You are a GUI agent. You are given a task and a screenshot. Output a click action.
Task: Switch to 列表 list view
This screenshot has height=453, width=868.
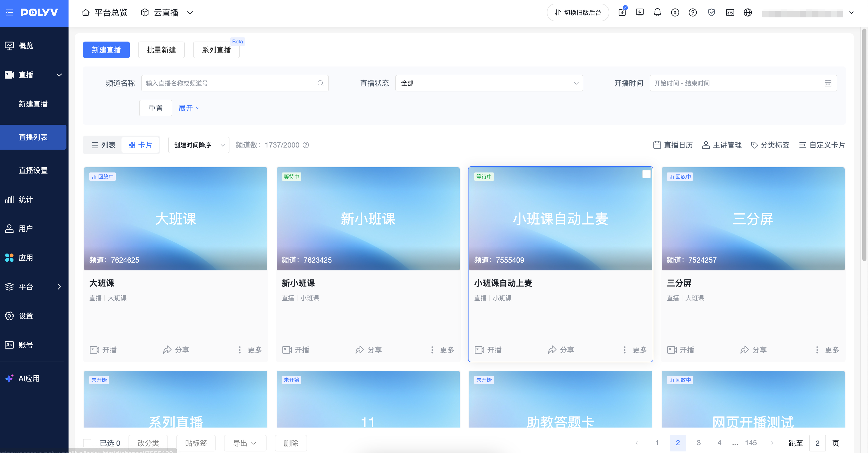(104, 145)
